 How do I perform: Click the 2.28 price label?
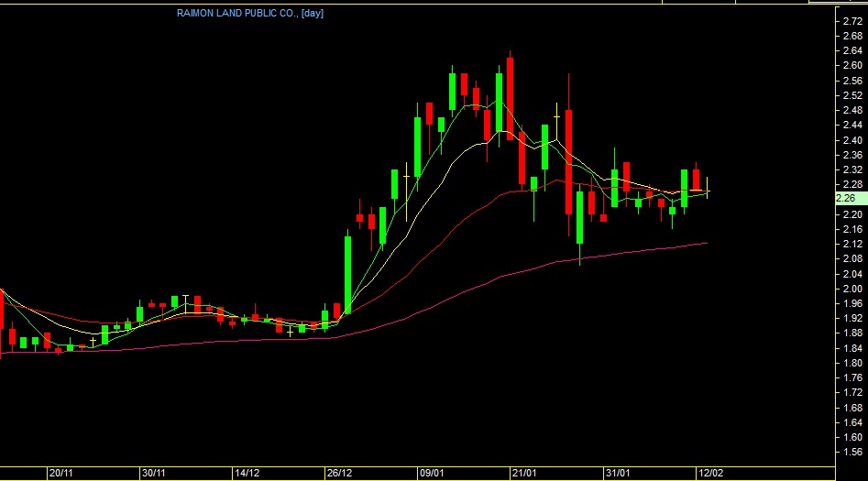tap(852, 184)
